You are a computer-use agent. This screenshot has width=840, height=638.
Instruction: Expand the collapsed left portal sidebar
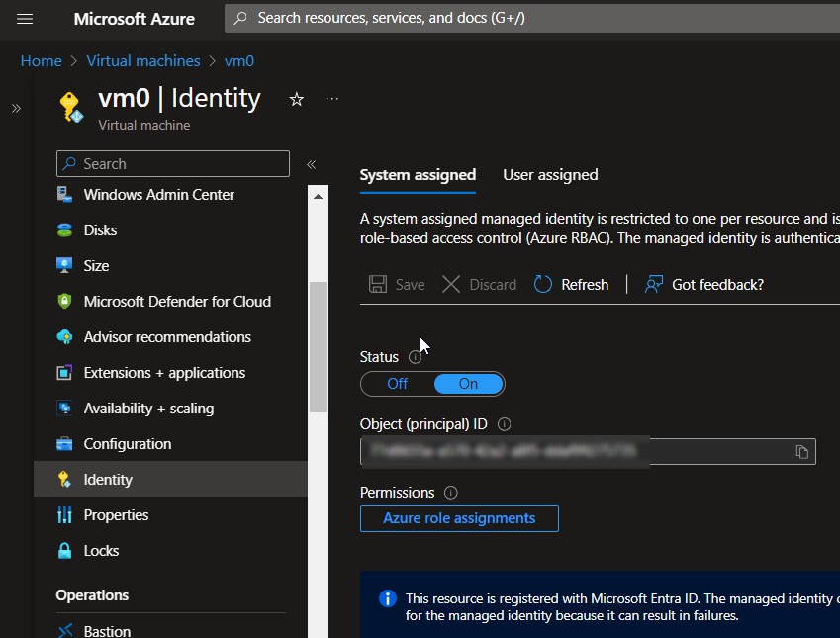pos(16,108)
